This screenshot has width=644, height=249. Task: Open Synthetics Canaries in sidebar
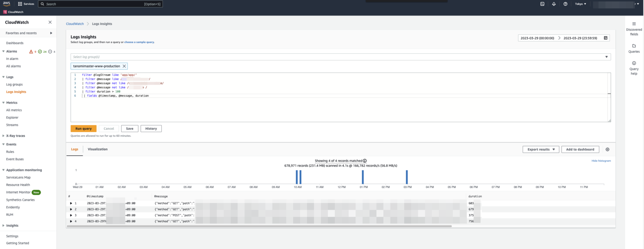(20, 200)
